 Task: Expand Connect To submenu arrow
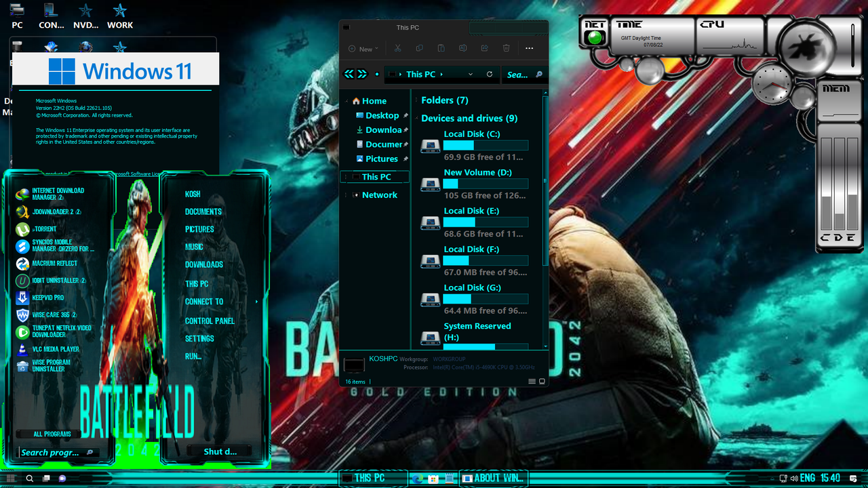tap(256, 302)
